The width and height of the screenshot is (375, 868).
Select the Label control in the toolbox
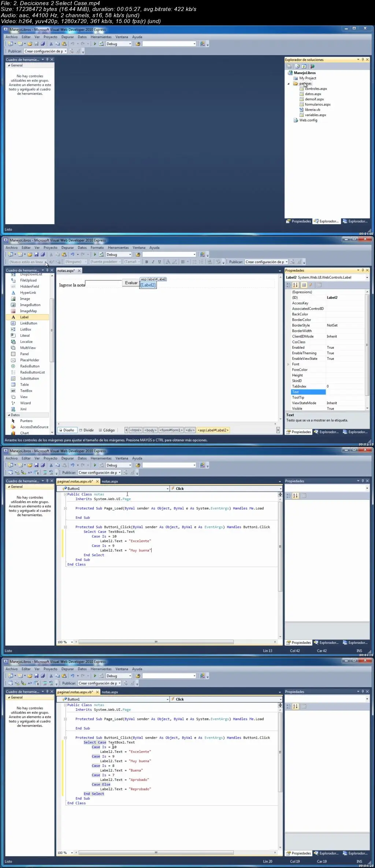pos(27,317)
